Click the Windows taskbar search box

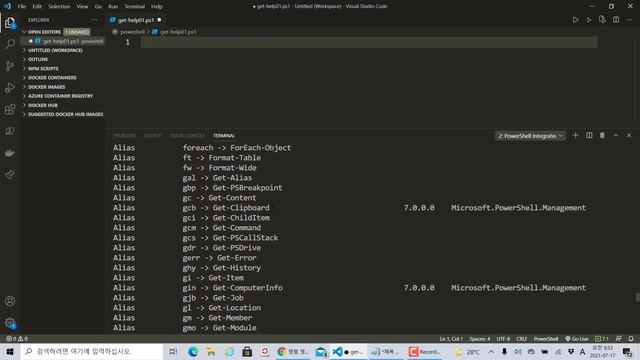coord(92,351)
